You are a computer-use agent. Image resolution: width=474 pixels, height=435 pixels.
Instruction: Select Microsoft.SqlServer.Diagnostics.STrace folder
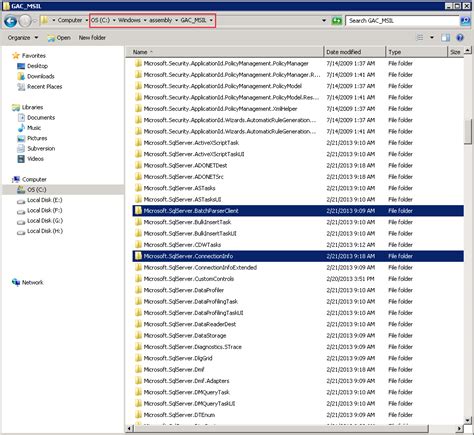coord(298,347)
